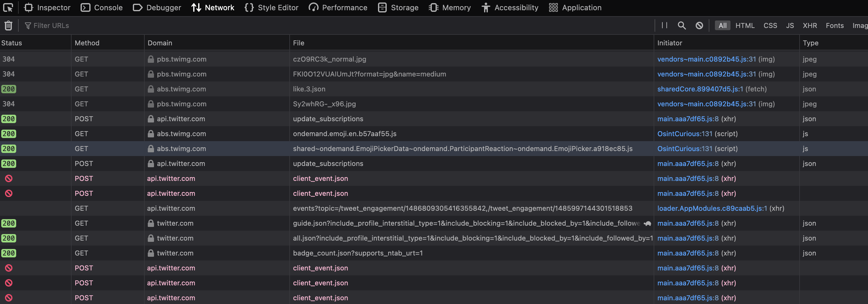Pause network recording
Viewport: 868px width, 304px height.
[664, 25]
